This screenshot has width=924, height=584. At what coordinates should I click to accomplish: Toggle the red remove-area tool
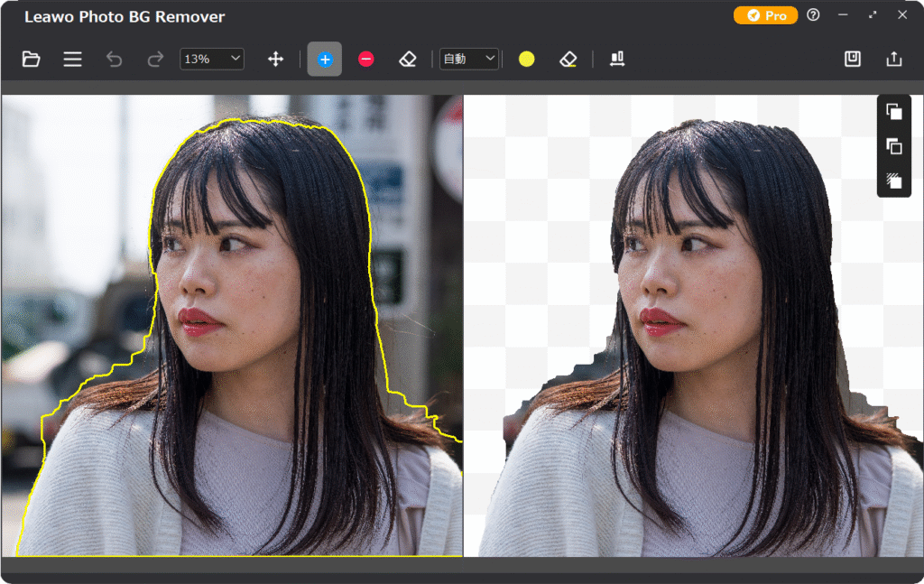[366, 60]
